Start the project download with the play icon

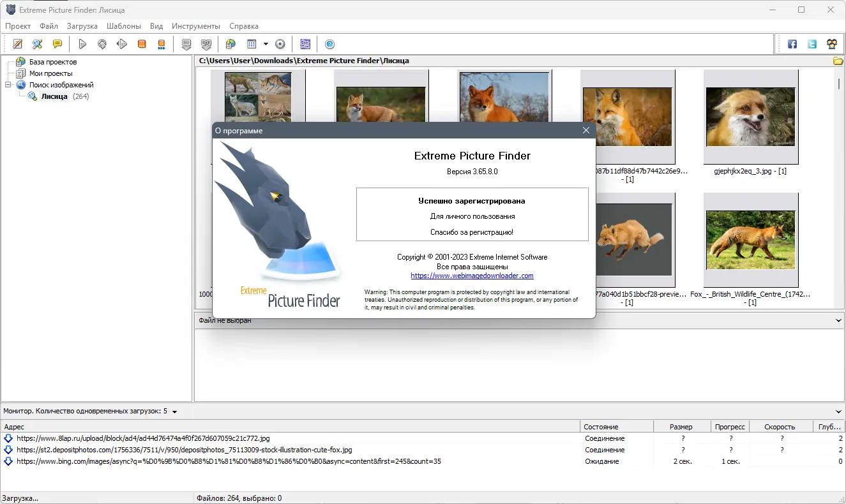pyautogui.click(x=82, y=44)
